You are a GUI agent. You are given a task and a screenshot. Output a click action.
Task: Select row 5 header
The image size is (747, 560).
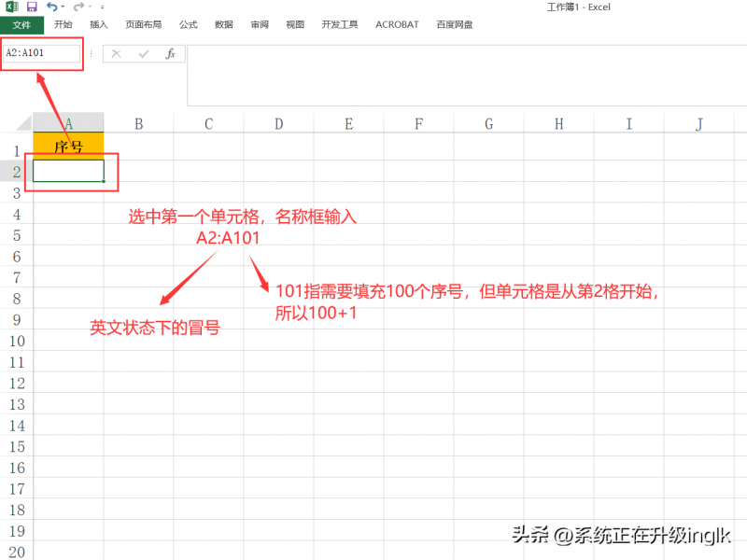17,235
